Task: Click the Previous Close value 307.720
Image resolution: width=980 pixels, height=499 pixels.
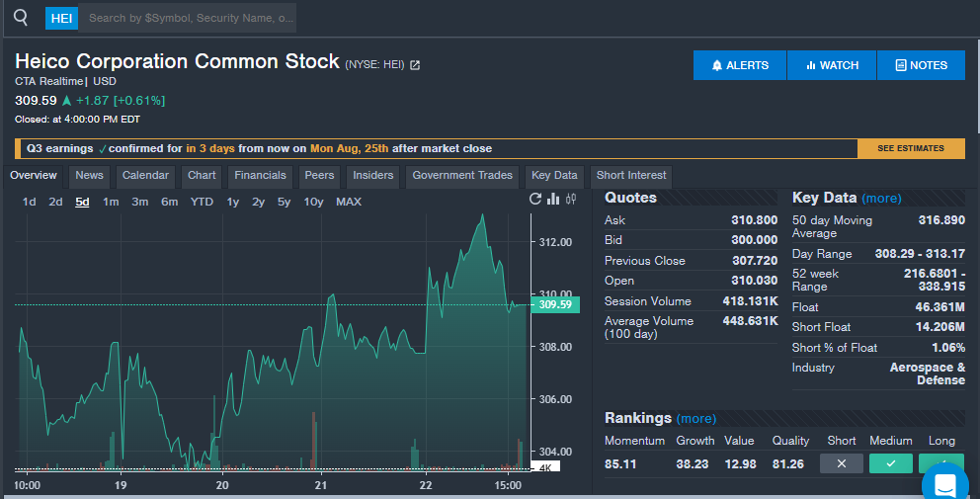Action: click(755, 261)
